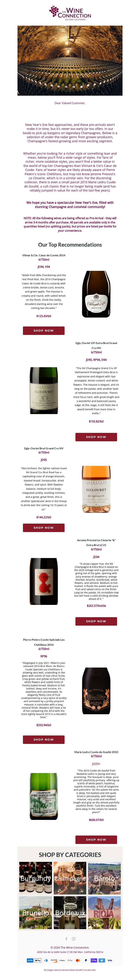Click the Shop Pay payment icon
This screenshot has height=980, width=140.
[94, 960]
